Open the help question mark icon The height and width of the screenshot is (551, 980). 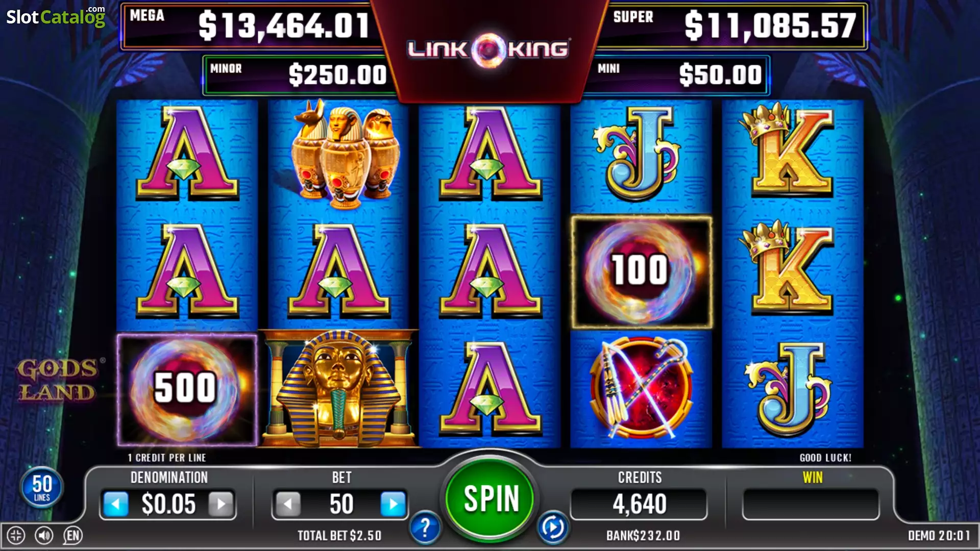[425, 528]
